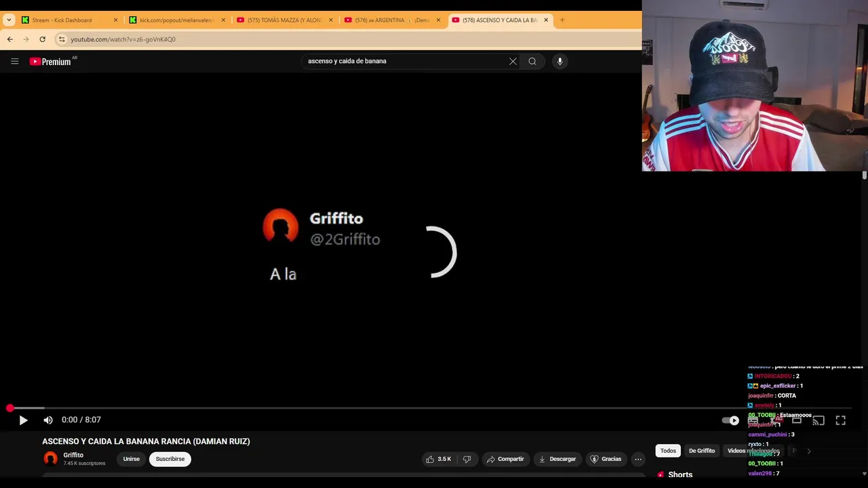This screenshot has width=868, height=488.
Task: Close the ARGENTINA YouTube tab
Action: 438,20
